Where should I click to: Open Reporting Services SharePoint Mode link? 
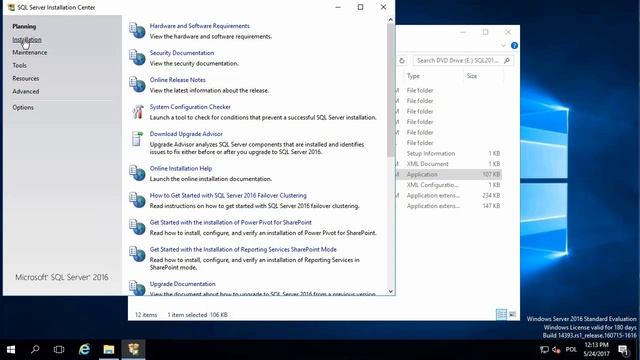point(243,249)
